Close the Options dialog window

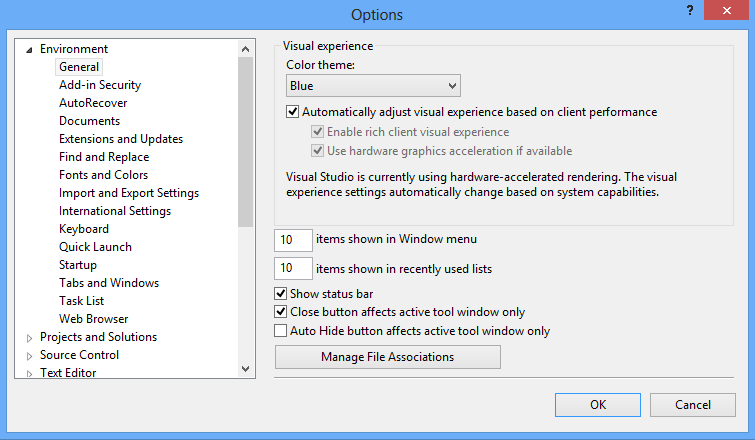tap(727, 10)
